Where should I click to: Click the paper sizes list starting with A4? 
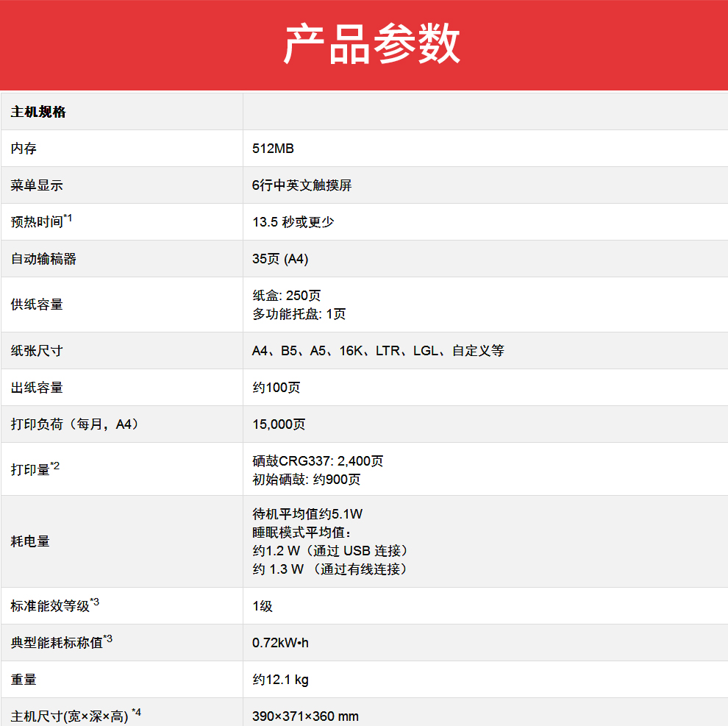pyautogui.click(x=378, y=351)
